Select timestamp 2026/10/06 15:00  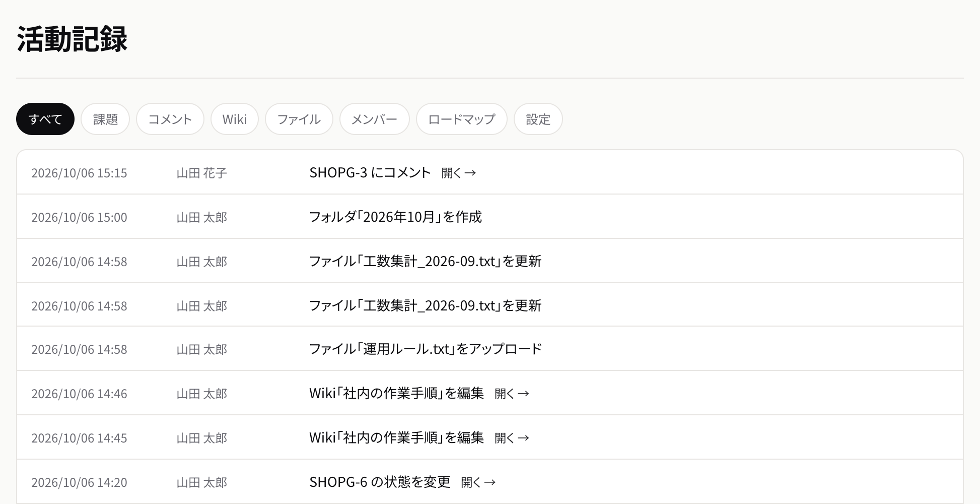(x=79, y=217)
